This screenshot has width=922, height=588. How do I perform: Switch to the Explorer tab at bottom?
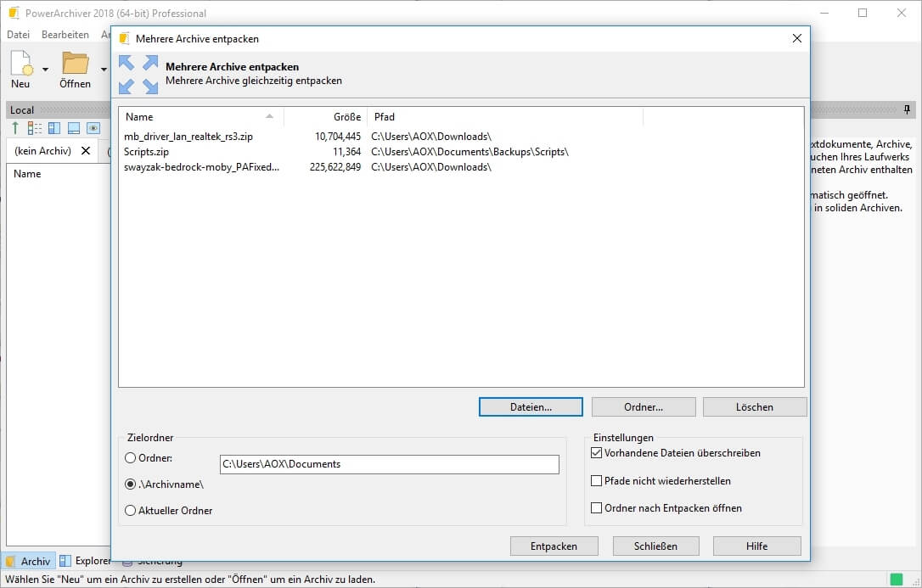click(86, 561)
